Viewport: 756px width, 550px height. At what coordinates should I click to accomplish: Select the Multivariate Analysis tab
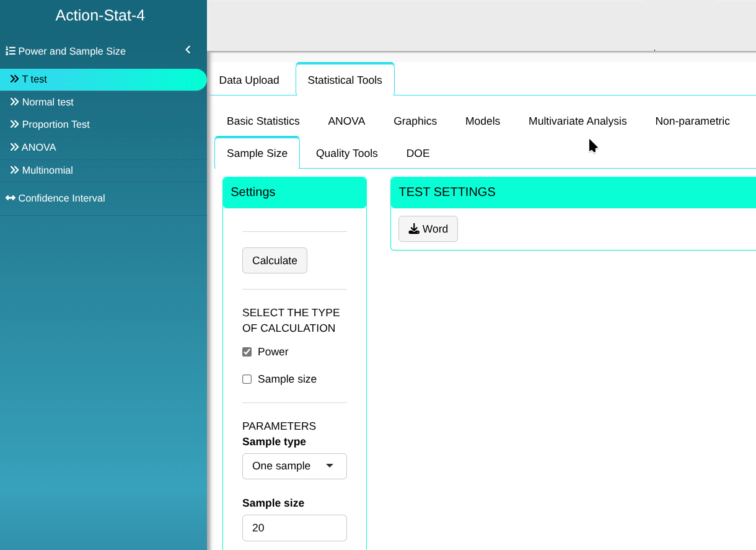click(578, 121)
